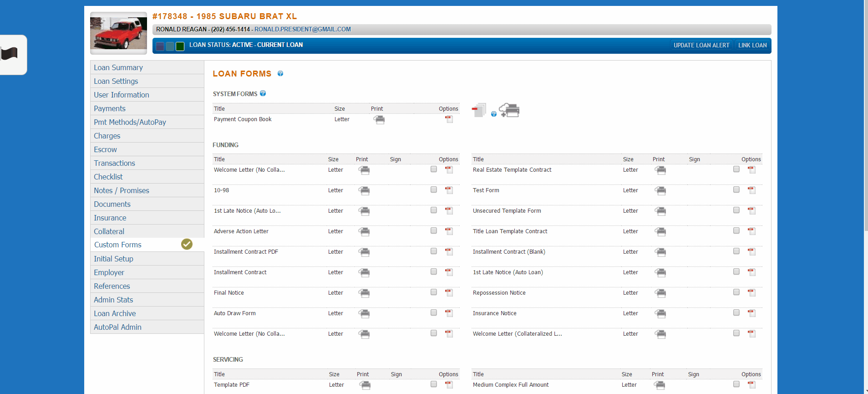The image size is (868, 394).
Task: Check the Repossession Notice checkbox
Action: [736, 292]
